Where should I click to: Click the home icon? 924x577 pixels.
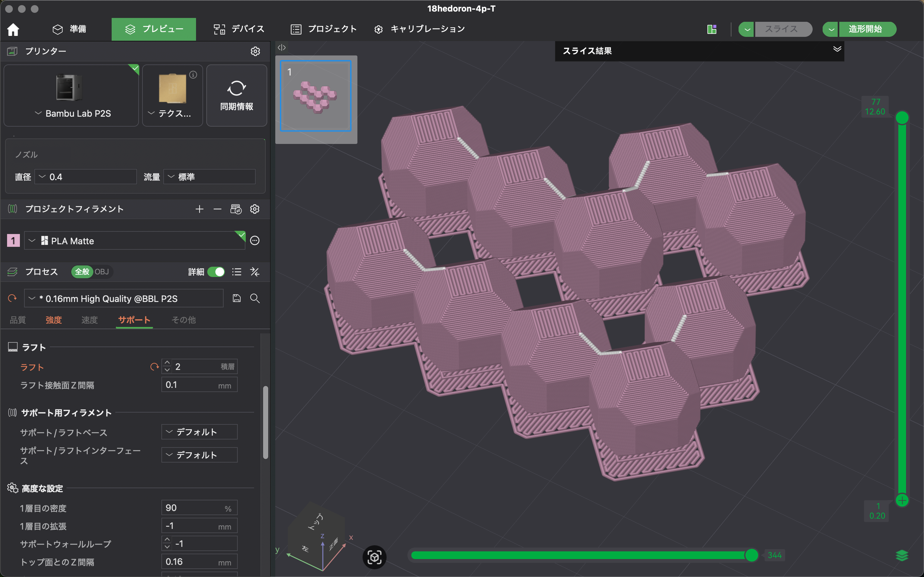13,29
